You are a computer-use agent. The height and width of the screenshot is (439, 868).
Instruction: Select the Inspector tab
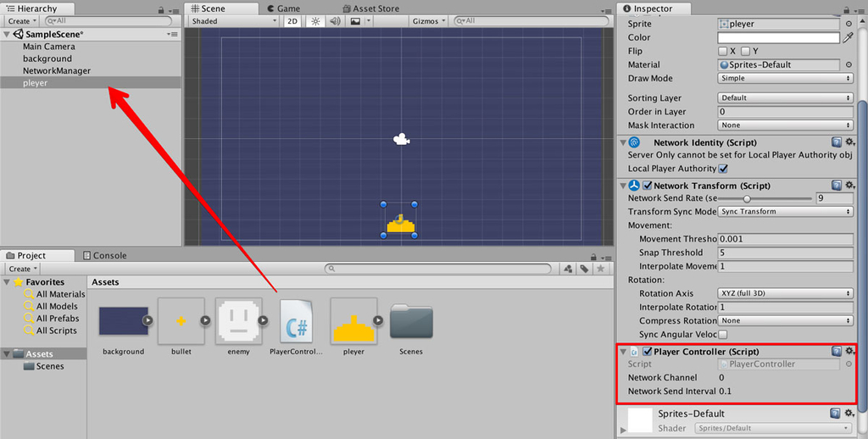pos(654,8)
